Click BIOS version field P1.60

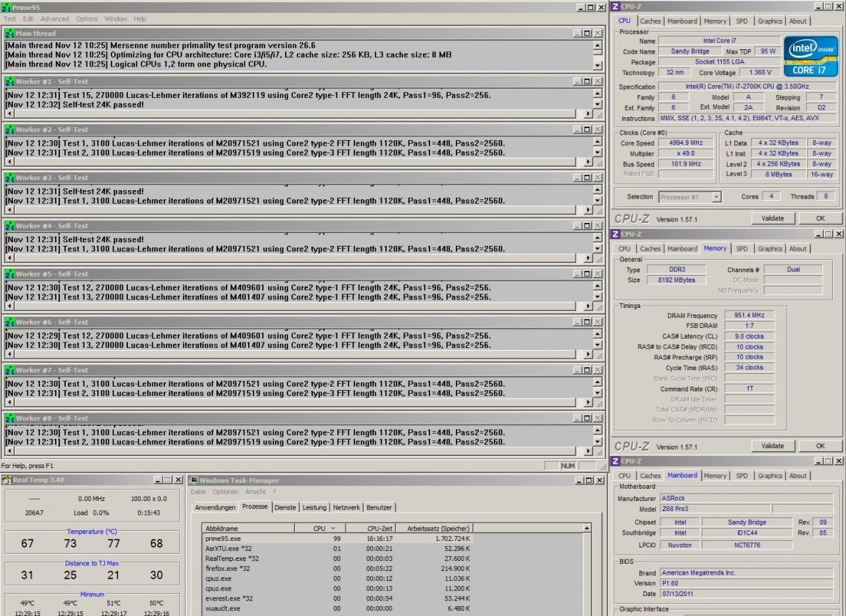coord(747,583)
